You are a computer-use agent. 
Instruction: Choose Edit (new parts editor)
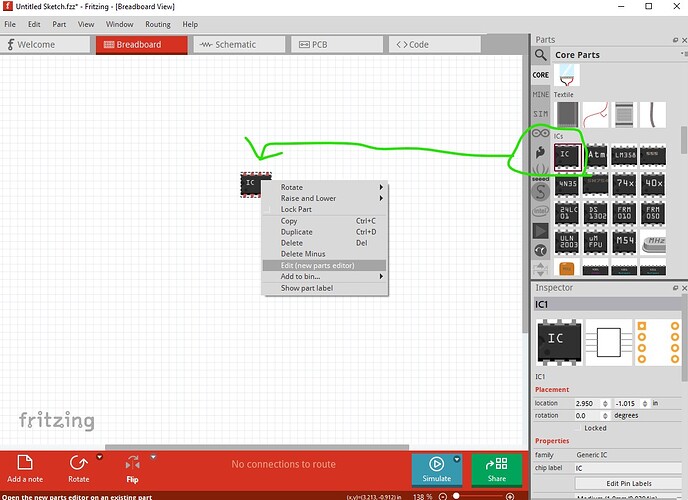coord(325,265)
